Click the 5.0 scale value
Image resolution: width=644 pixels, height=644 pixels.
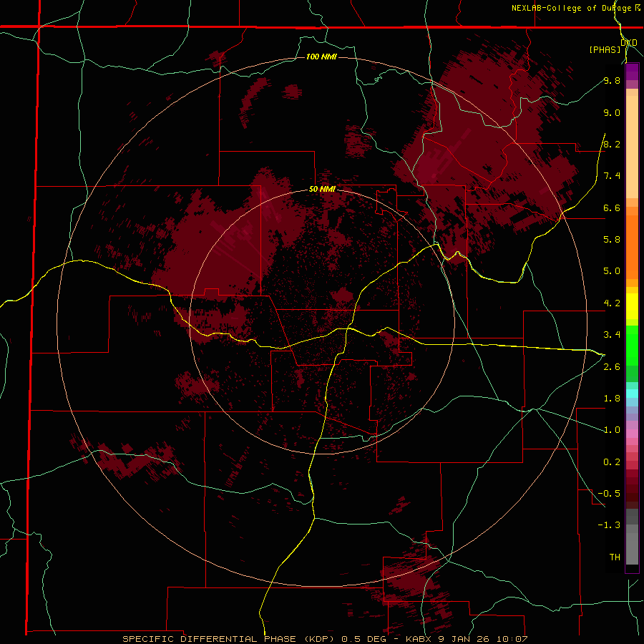coord(612,271)
